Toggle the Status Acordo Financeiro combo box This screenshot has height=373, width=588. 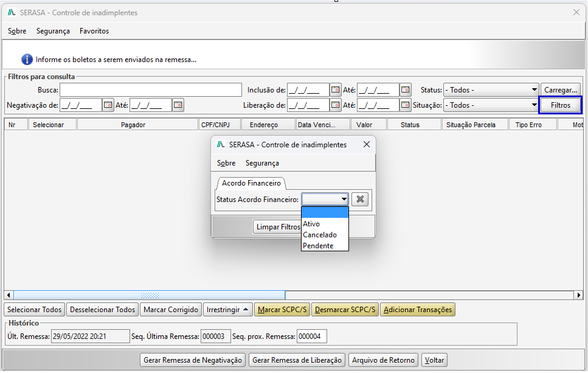pyautogui.click(x=325, y=199)
